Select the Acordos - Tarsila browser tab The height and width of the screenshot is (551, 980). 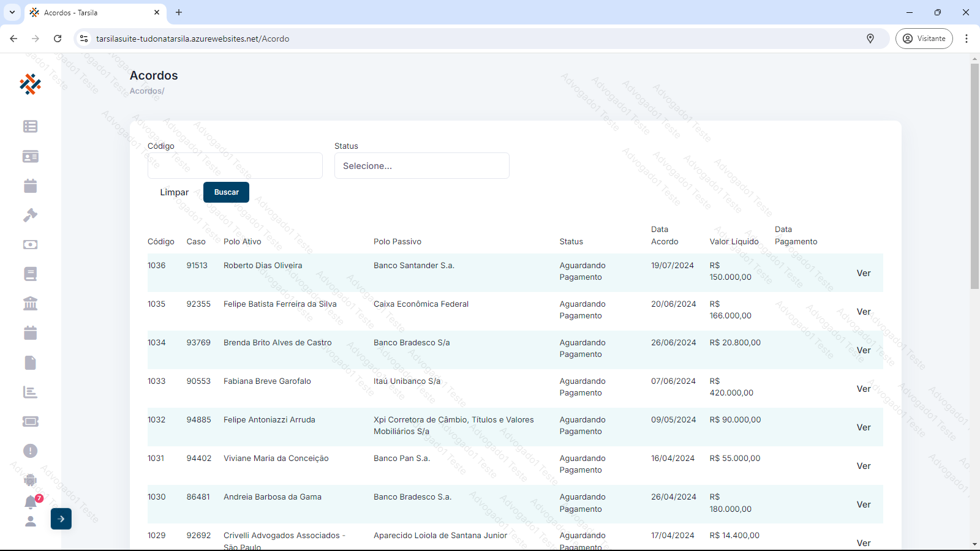click(92, 12)
